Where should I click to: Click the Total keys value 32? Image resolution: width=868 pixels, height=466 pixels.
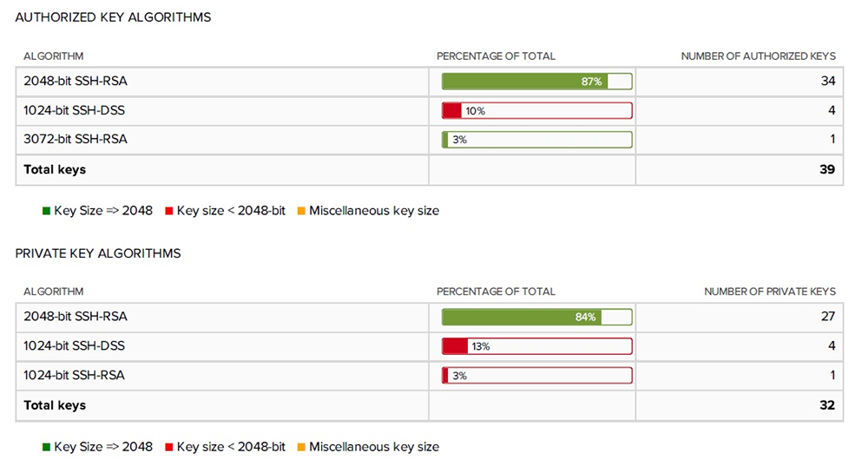[x=827, y=405]
